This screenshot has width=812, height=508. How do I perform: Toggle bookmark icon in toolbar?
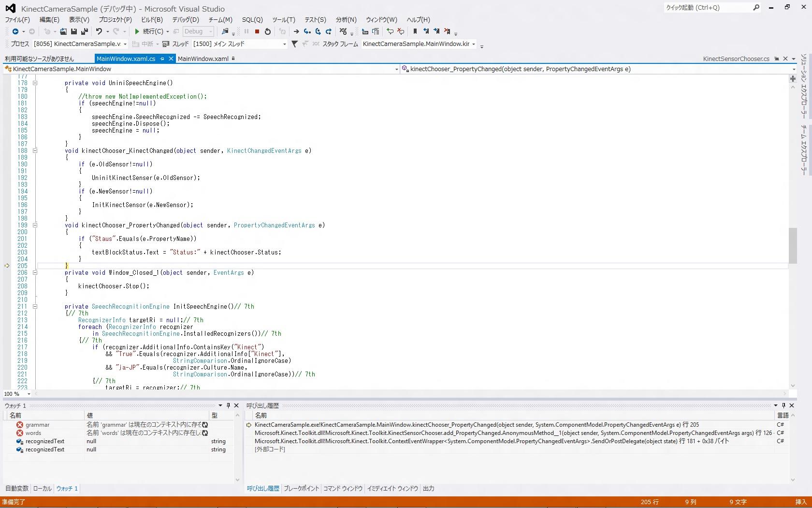(x=415, y=31)
